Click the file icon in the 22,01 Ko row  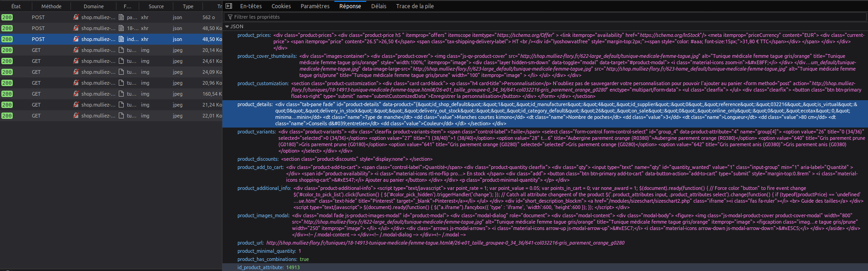121,116
